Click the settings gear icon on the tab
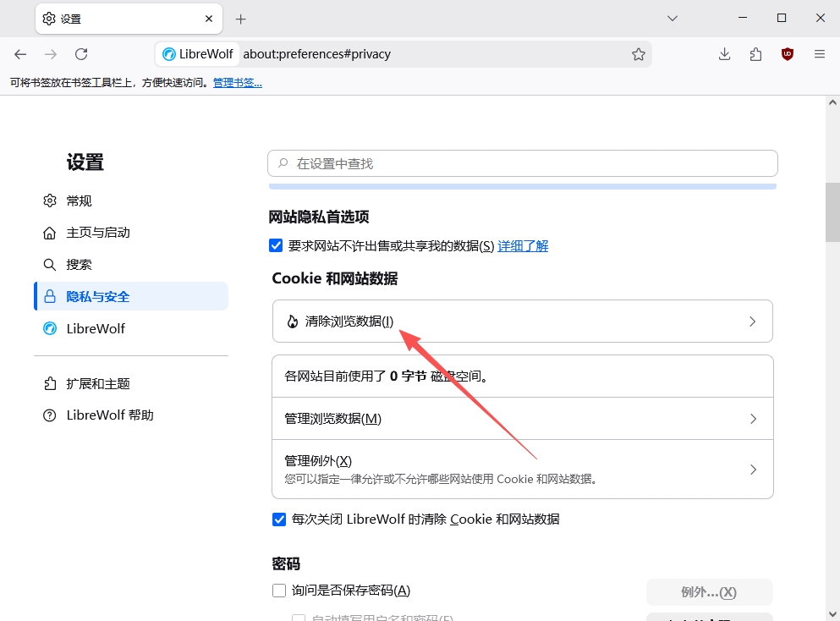The height and width of the screenshot is (621, 840). (49, 19)
